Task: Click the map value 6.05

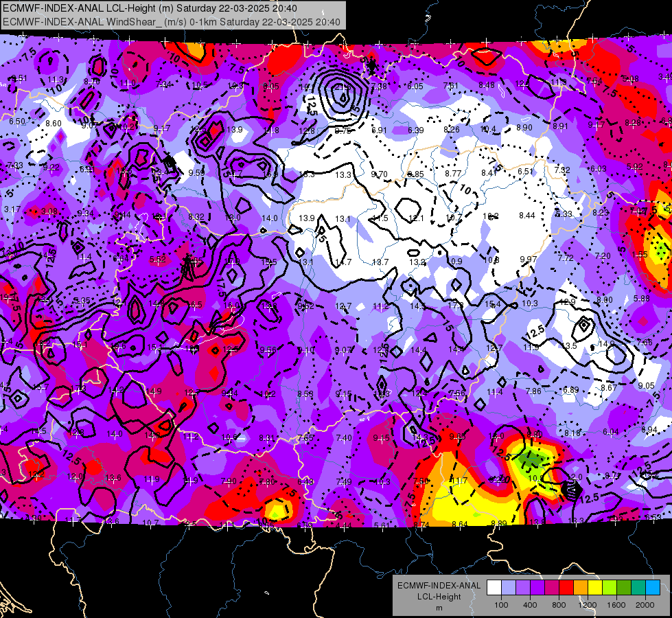Action: tap(415, 87)
